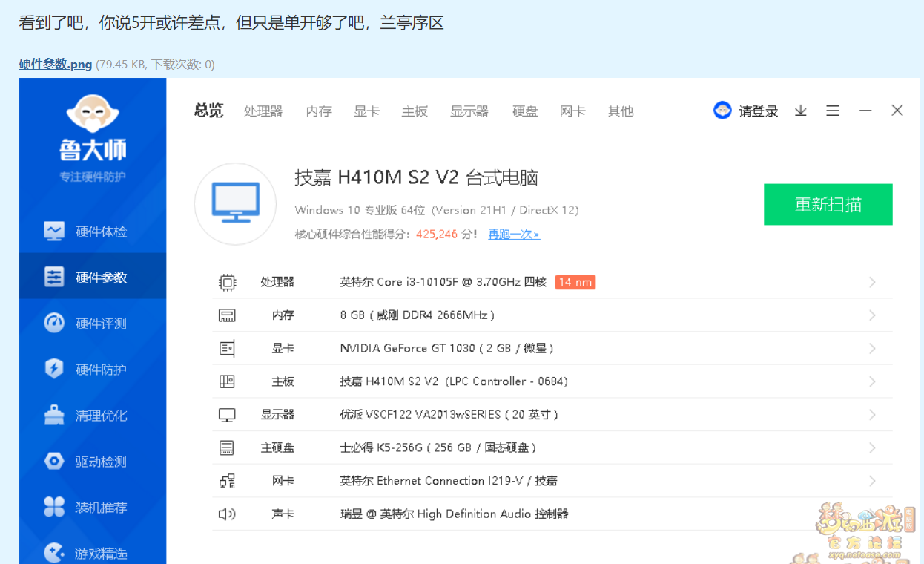Click the 重新扫描 button

coord(828,204)
